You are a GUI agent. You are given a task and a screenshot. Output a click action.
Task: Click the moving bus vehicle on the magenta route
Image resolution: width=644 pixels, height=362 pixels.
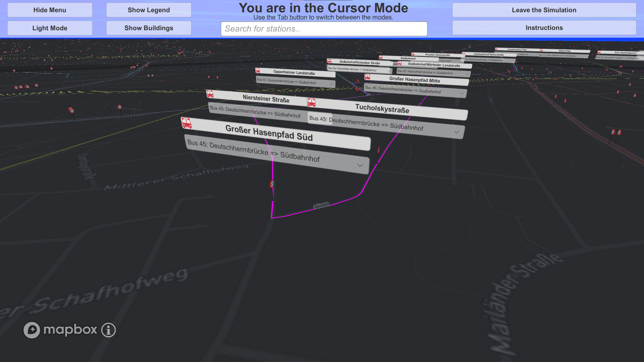pyautogui.click(x=321, y=205)
